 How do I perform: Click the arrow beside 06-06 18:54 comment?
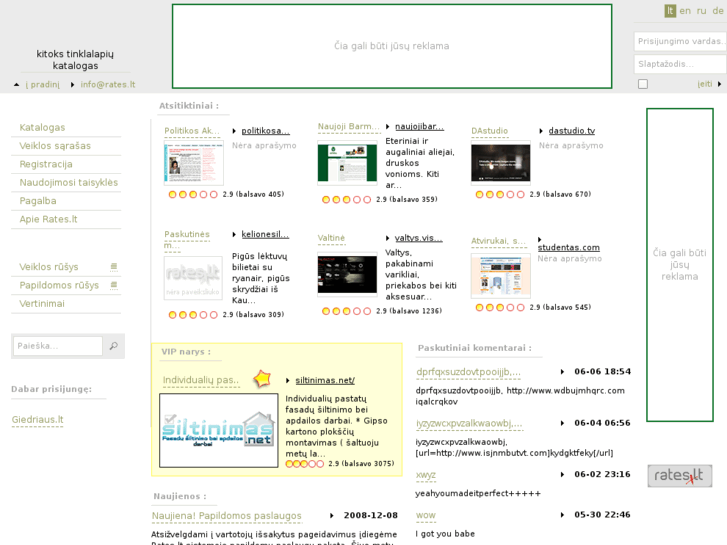tap(562, 372)
